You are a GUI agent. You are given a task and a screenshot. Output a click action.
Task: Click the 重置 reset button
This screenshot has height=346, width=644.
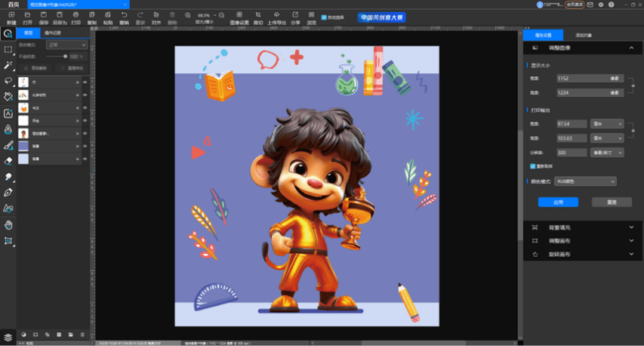coord(611,202)
